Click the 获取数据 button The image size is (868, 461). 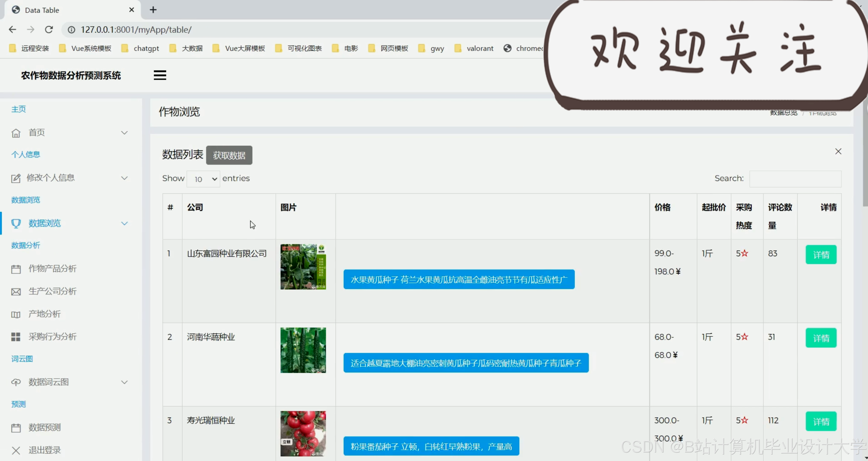[x=229, y=155]
